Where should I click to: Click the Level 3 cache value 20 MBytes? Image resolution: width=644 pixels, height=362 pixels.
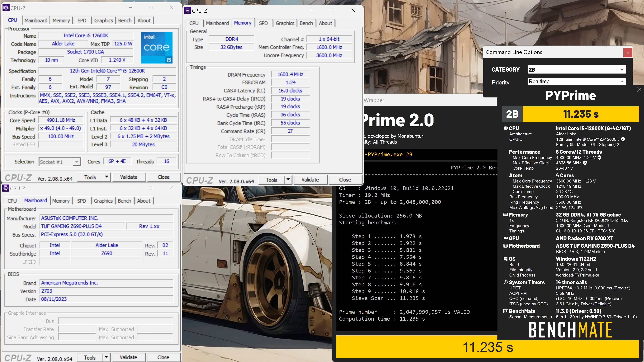(144, 145)
